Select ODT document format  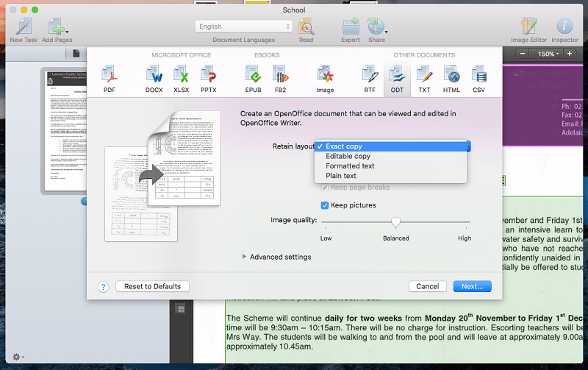[397, 79]
